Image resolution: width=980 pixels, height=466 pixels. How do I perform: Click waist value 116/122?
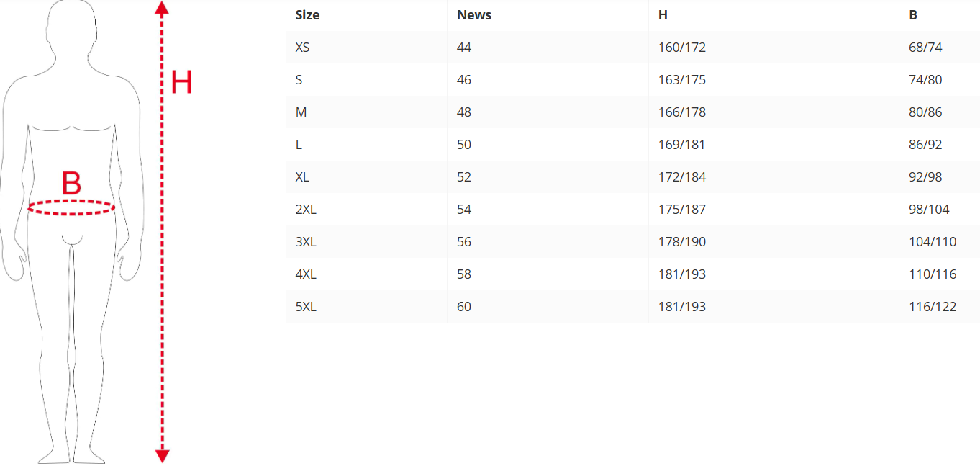coord(933,307)
